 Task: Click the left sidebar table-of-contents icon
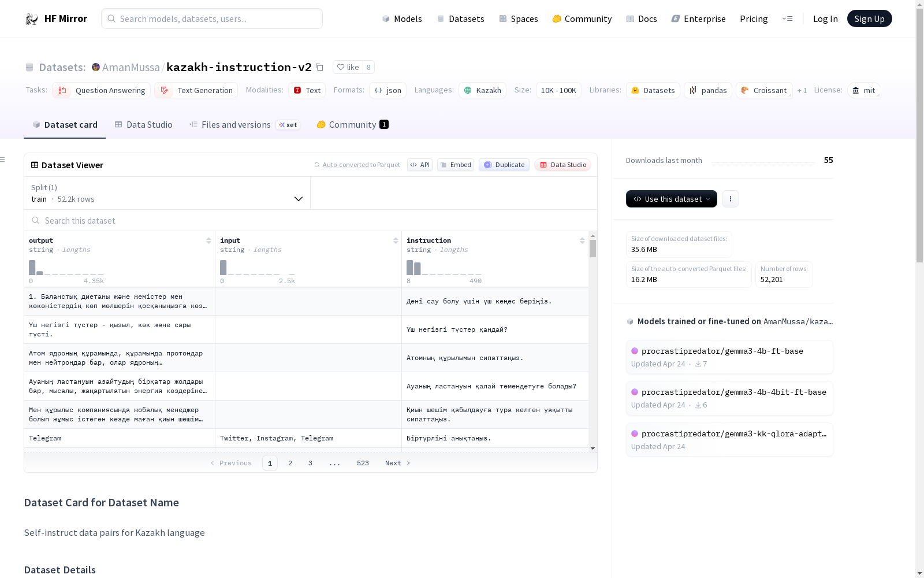(3, 160)
